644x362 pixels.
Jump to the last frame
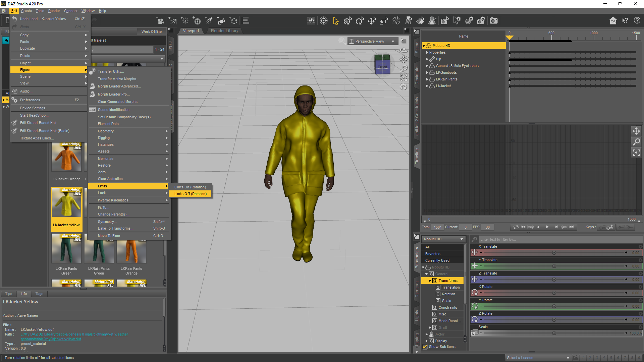572,227
